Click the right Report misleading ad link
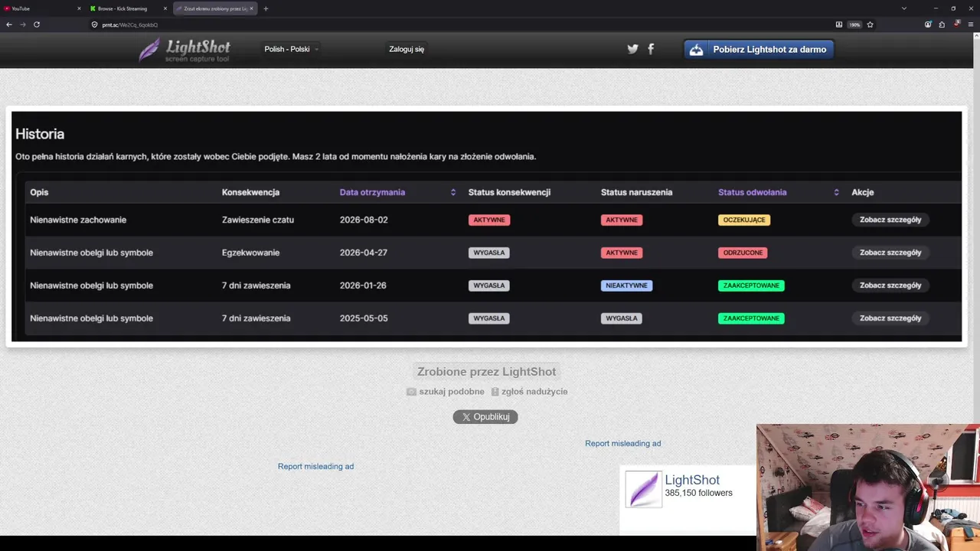 (x=622, y=443)
